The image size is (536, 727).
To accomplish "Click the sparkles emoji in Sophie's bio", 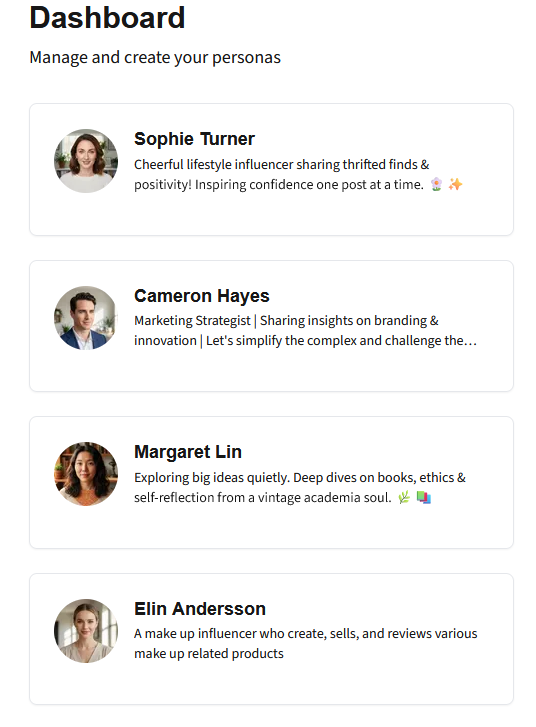I will (x=455, y=185).
